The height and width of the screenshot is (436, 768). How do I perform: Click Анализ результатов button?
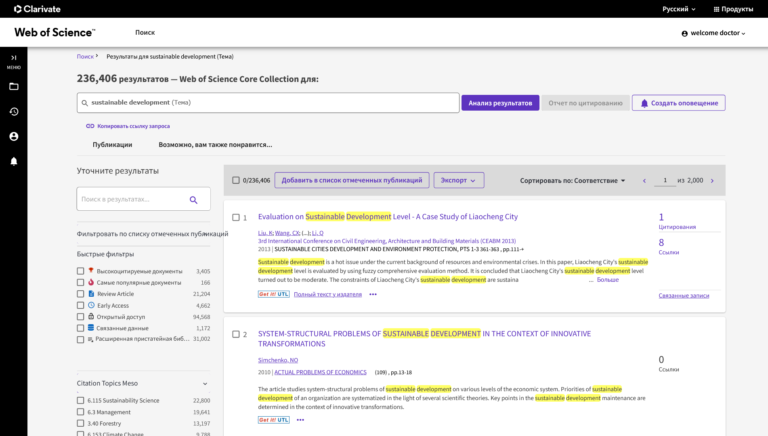point(500,103)
